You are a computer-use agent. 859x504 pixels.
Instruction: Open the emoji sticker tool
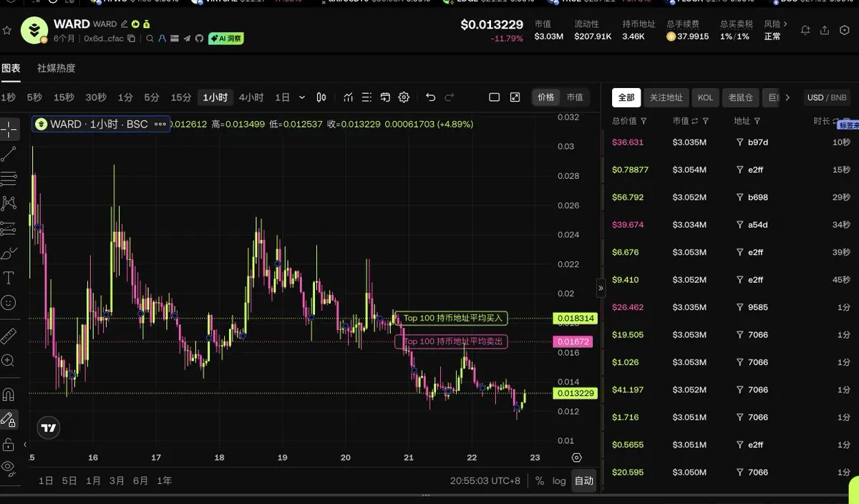pos(9,303)
